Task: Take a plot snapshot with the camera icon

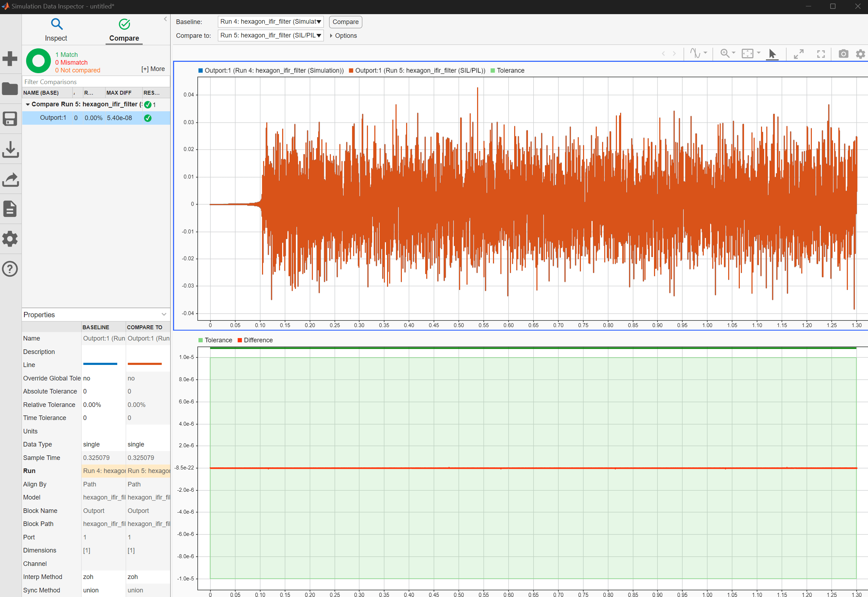Action: (843, 54)
